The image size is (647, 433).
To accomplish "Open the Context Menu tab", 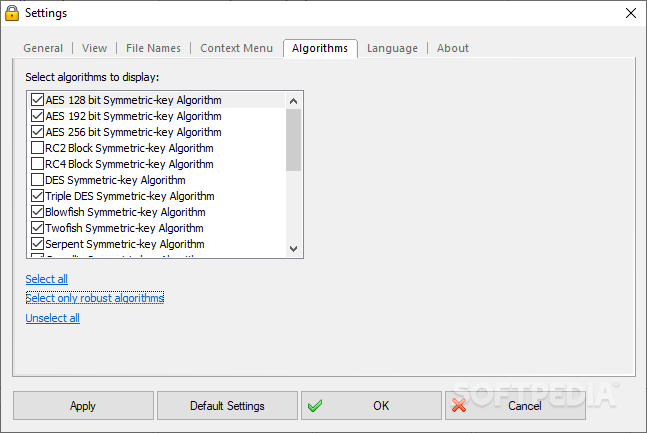I will [x=236, y=48].
